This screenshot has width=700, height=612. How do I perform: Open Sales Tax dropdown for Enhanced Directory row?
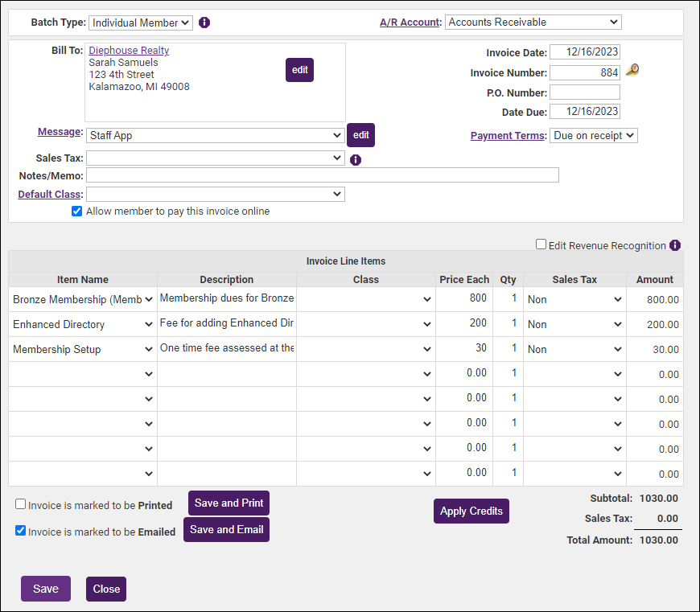pyautogui.click(x=574, y=324)
